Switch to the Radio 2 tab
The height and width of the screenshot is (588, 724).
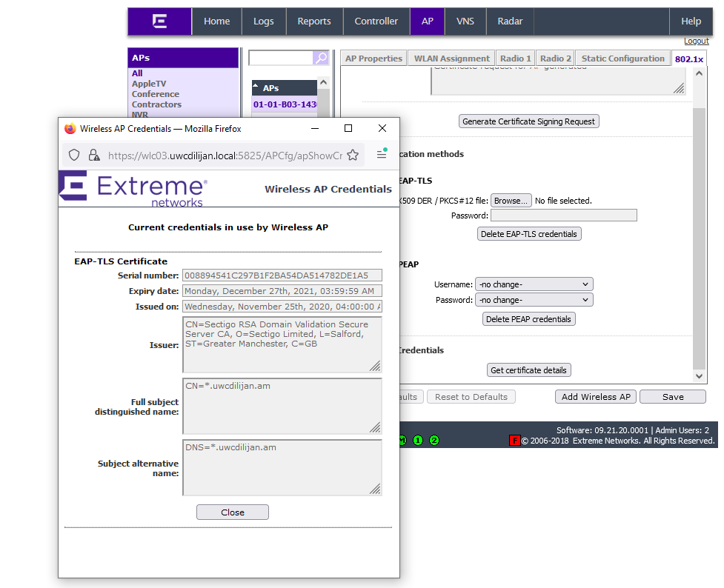point(556,59)
